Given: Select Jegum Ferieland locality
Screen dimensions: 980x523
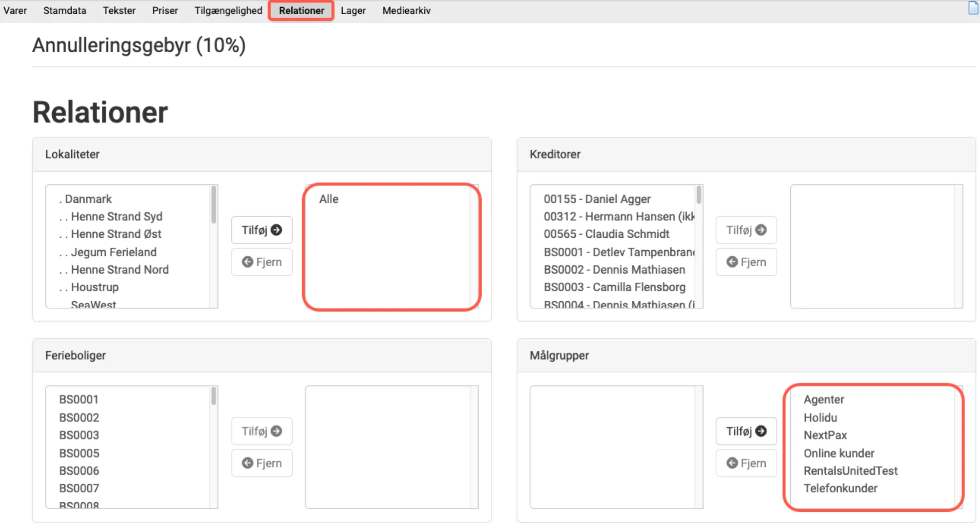Looking at the screenshot, I should (x=113, y=252).
